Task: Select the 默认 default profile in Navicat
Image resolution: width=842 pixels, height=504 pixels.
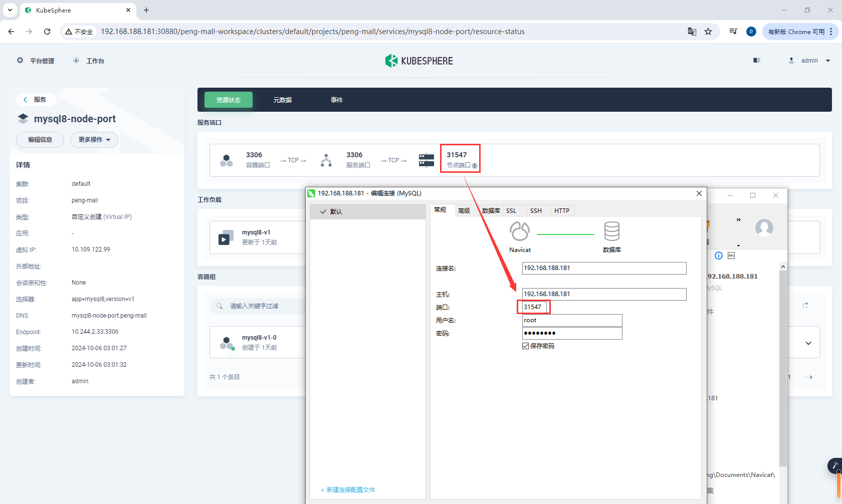Action: point(368,212)
